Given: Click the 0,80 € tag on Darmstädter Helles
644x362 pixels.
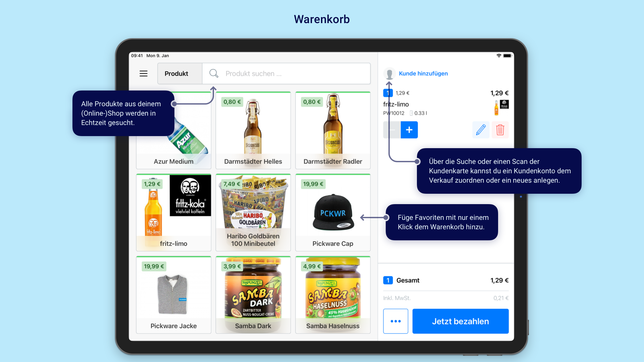Looking at the screenshot, I should point(232,102).
